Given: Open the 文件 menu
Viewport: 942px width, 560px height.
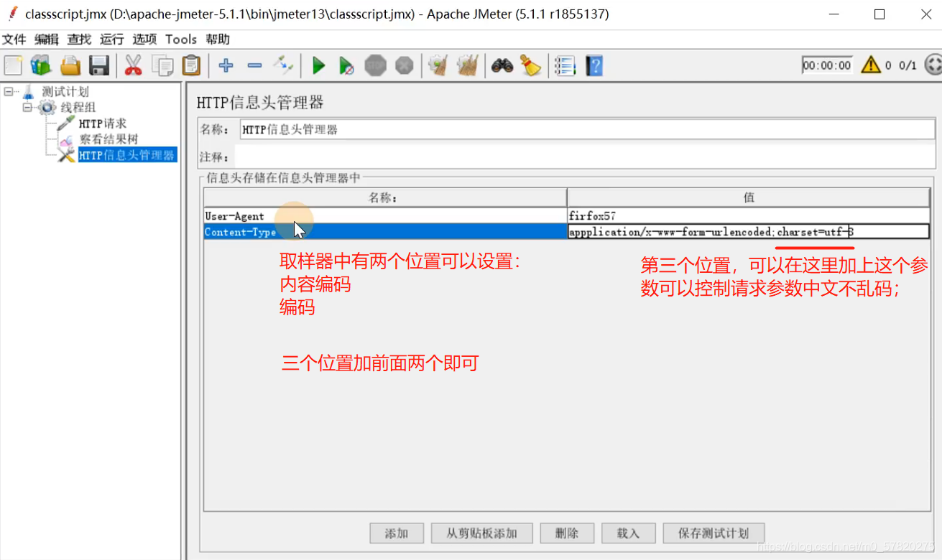Looking at the screenshot, I should [x=14, y=39].
